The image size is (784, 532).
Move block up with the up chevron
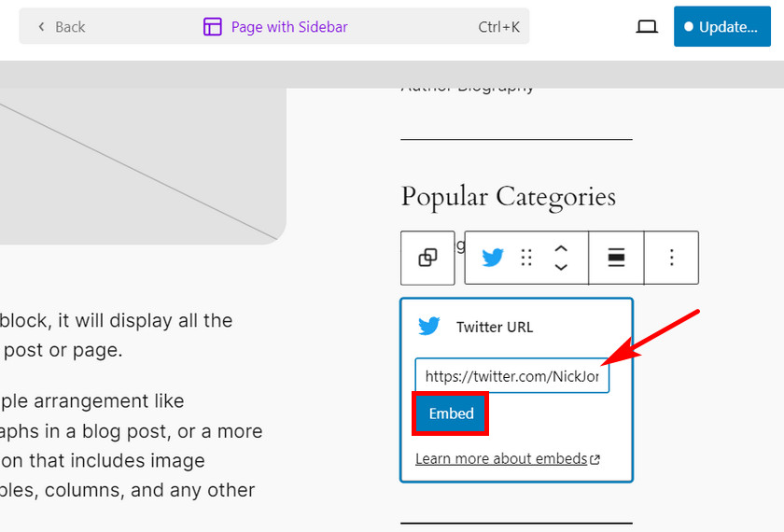coord(561,248)
